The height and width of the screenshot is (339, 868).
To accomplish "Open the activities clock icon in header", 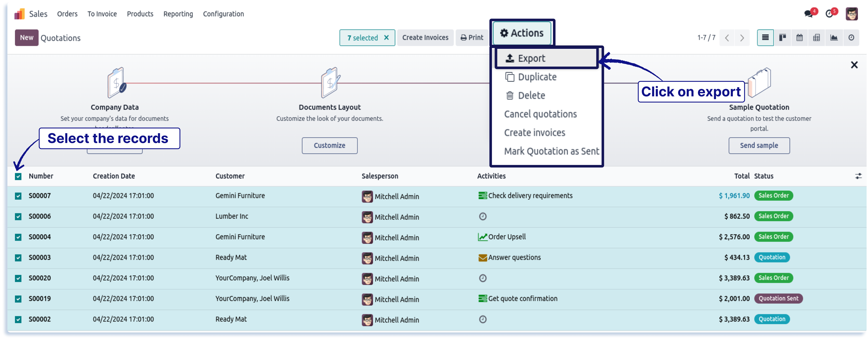I will [x=829, y=14].
